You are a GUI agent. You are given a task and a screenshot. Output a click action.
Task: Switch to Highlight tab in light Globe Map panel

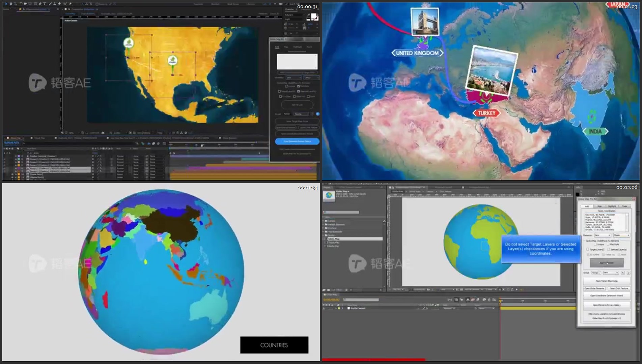pos(612,206)
